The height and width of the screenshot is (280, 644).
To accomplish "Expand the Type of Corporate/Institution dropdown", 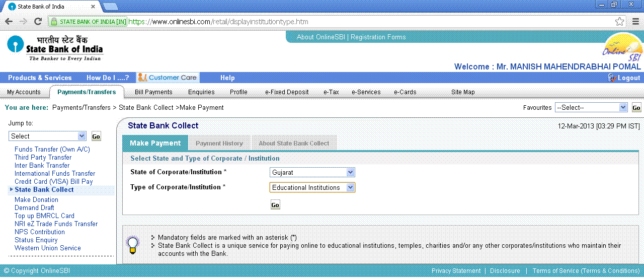I will [x=312, y=187].
